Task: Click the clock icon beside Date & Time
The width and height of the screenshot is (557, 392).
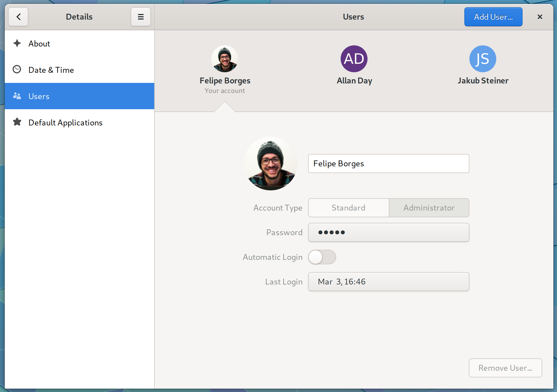Action: coord(17,70)
